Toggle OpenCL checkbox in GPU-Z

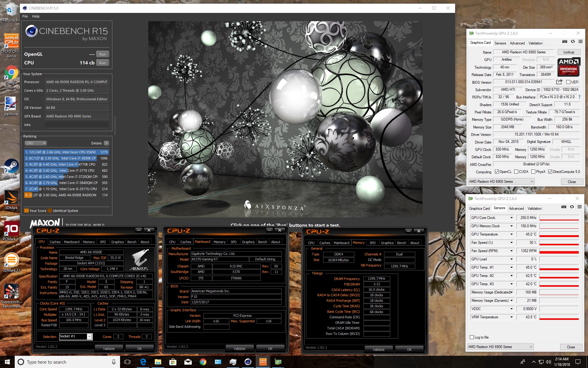point(497,172)
